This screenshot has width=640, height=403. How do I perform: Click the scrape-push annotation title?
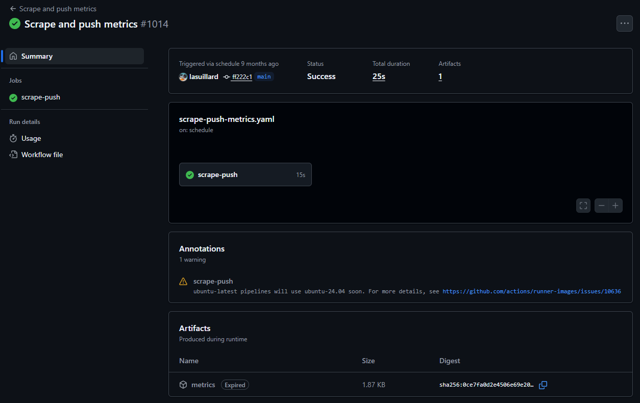pos(213,282)
